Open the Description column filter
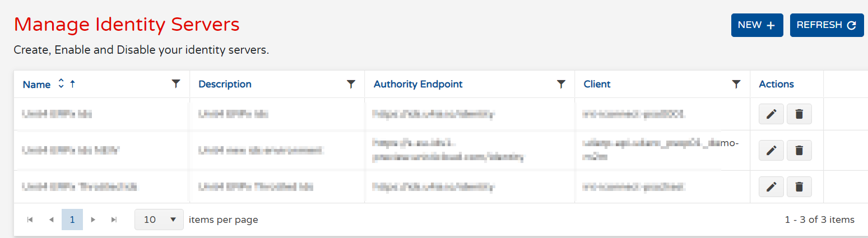The width and height of the screenshot is (868, 238). pyautogui.click(x=351, y=84)
